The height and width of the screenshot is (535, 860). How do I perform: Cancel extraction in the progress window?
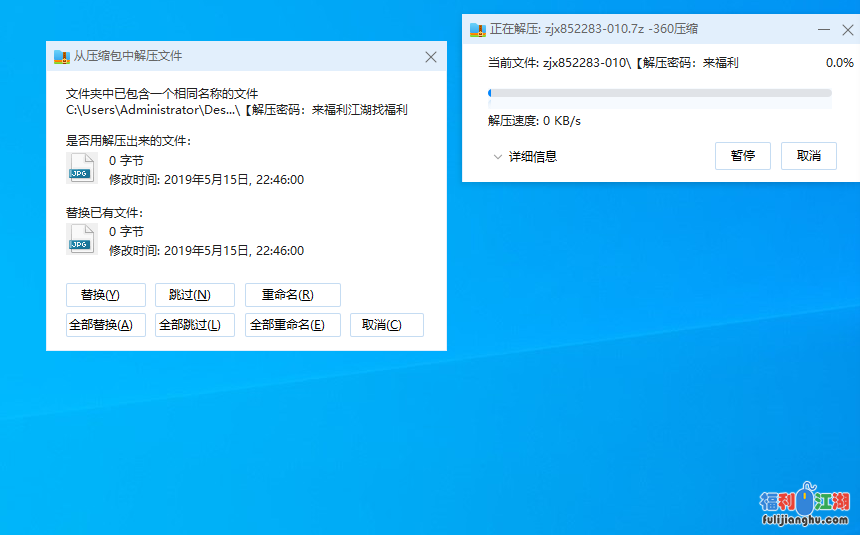[808, 156]
